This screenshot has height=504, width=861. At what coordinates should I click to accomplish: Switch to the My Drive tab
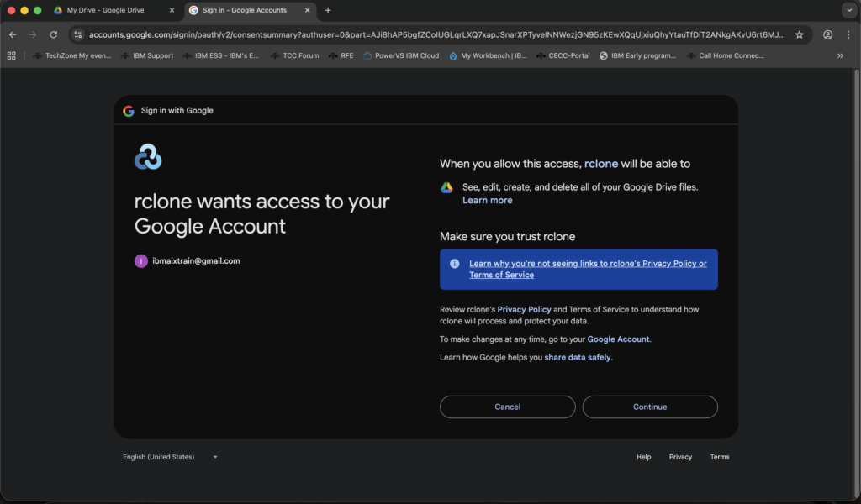[105, 10]
